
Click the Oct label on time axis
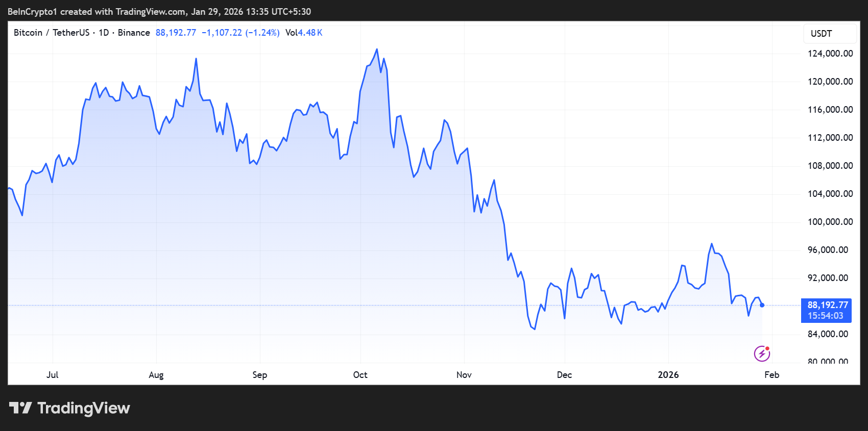(360, 375)
